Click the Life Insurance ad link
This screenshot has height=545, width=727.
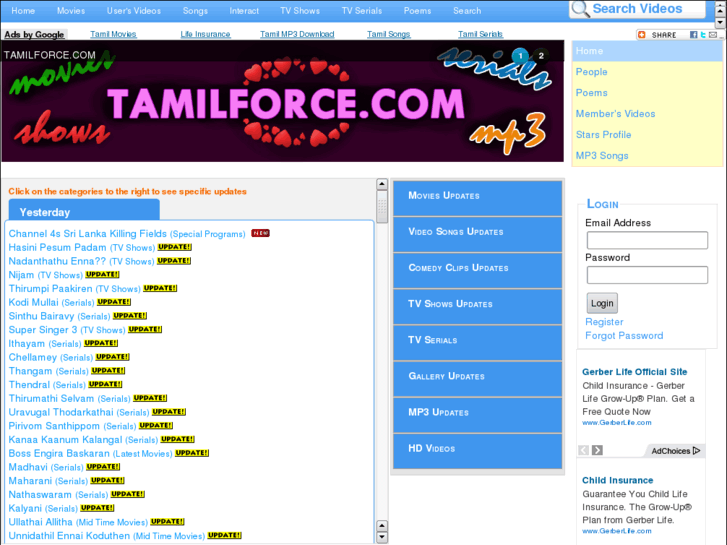[205, 34]
